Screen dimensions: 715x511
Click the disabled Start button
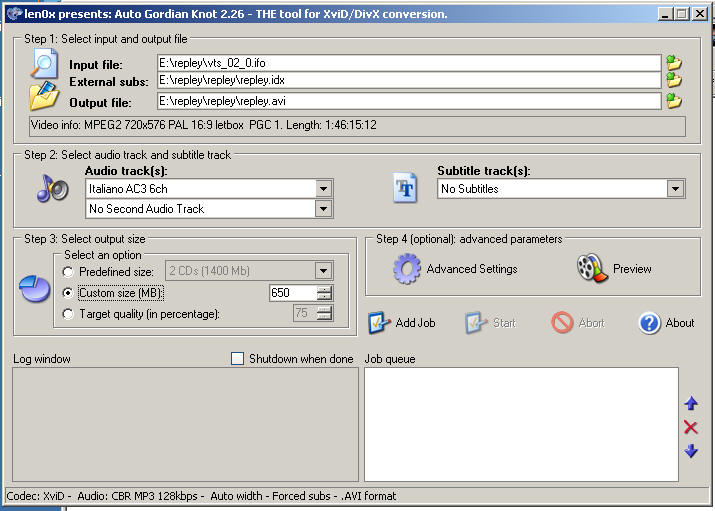tap(491, 323)
